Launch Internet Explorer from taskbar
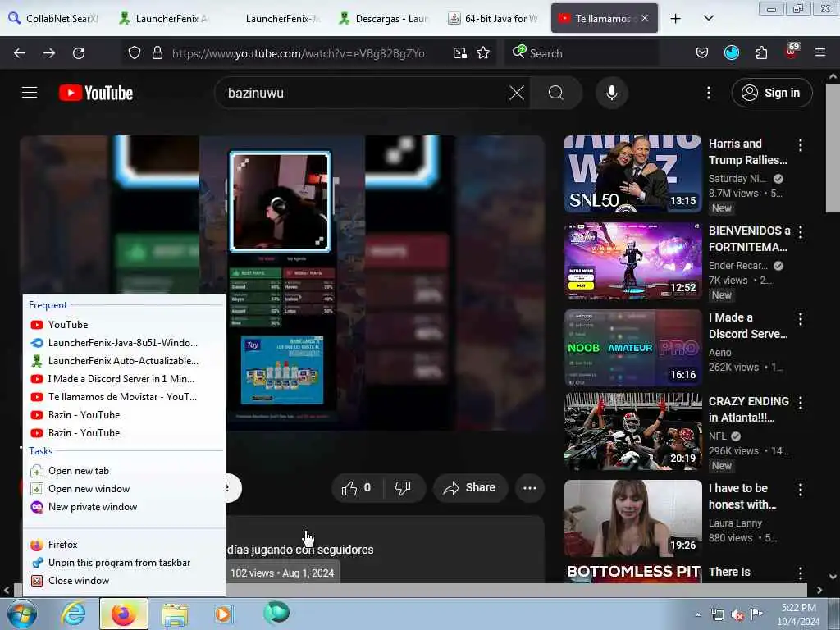Screen dimensions: 840x630 coord(73,614)
